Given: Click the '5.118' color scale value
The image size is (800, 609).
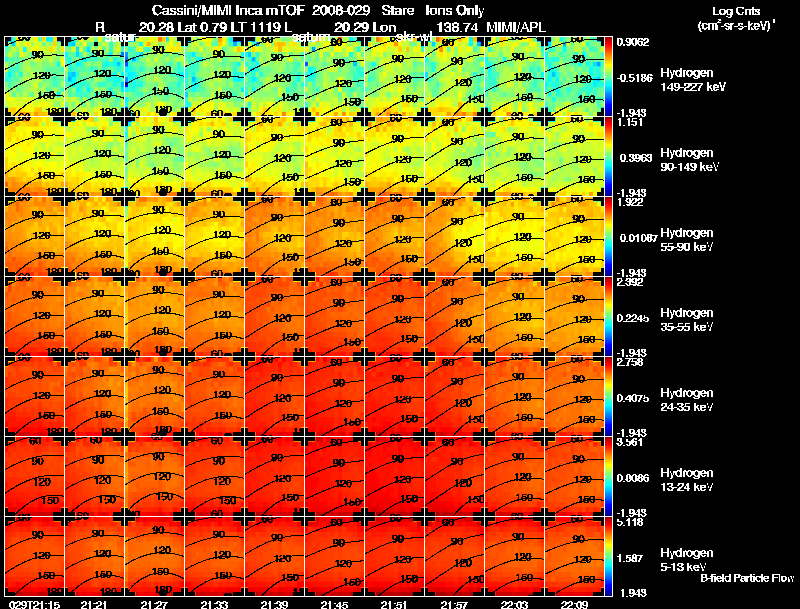Looking at the screenshot, I should point(630,522).
